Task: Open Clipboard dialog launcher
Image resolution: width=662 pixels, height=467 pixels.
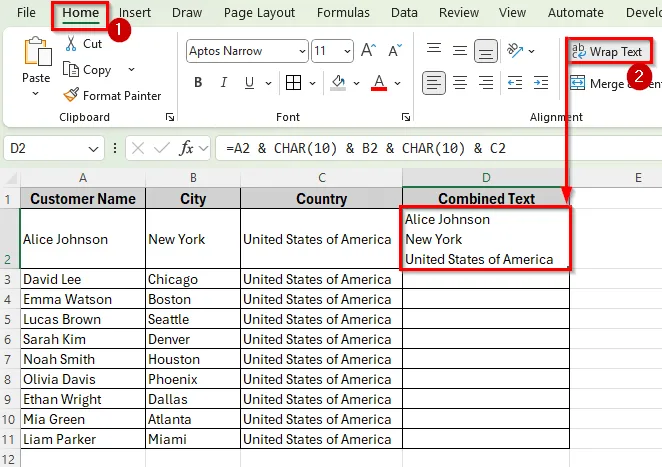Action: [170, 117]
